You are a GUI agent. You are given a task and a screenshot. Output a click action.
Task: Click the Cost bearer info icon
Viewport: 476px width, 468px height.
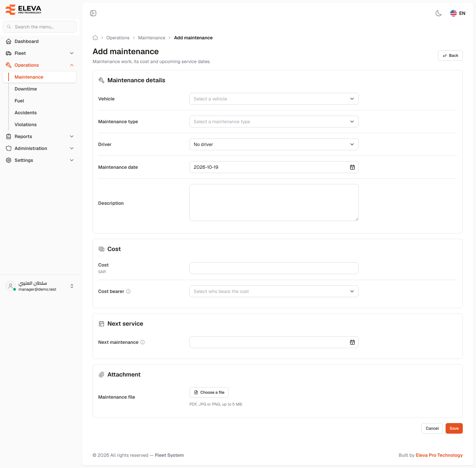click(128, 291)
